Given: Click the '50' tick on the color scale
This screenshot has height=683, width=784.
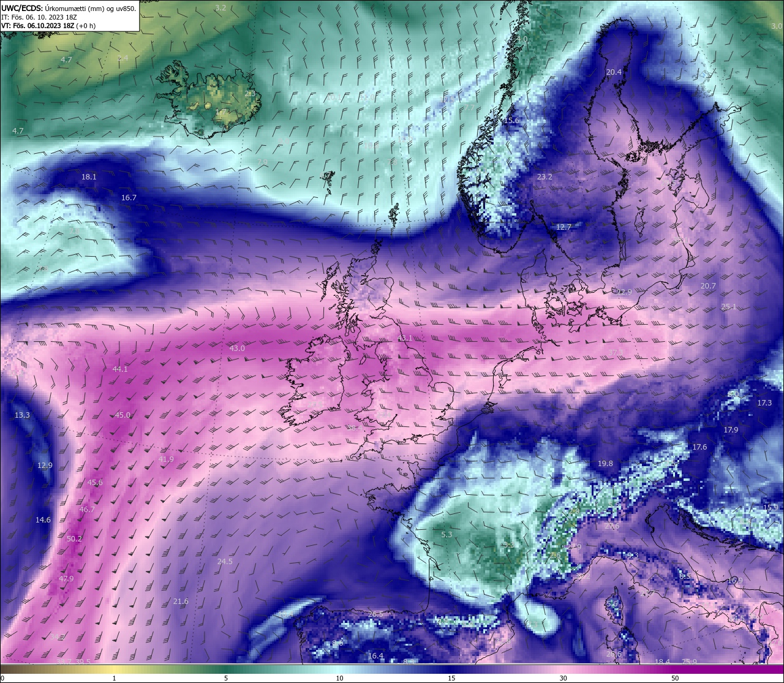Looking at the screenshot, I should coord(675,678).
